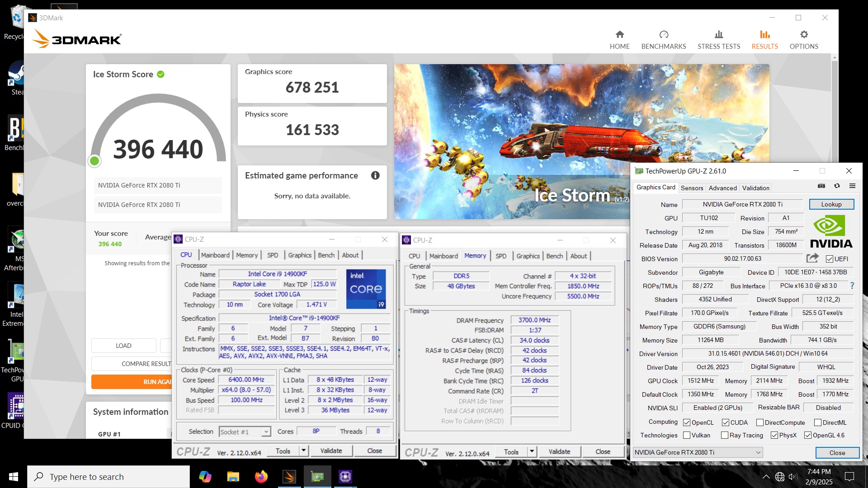Click Validate in the left CPU-Z window

click(331, 451)
